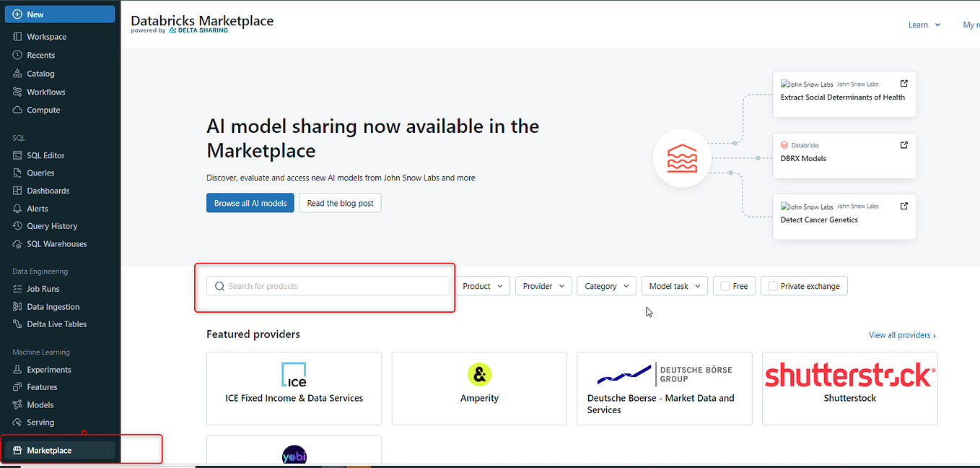Open the Catalog icon in sidebar

click(17, 74)
